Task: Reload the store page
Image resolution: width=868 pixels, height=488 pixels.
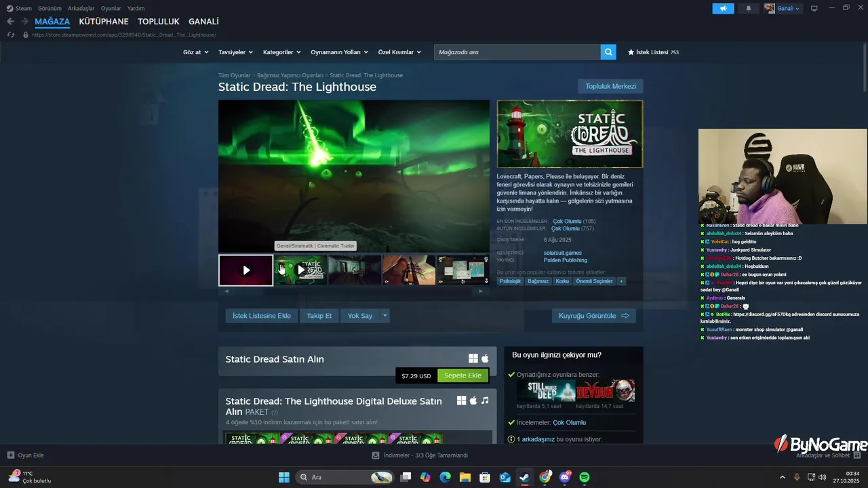Action: [10, 35]
